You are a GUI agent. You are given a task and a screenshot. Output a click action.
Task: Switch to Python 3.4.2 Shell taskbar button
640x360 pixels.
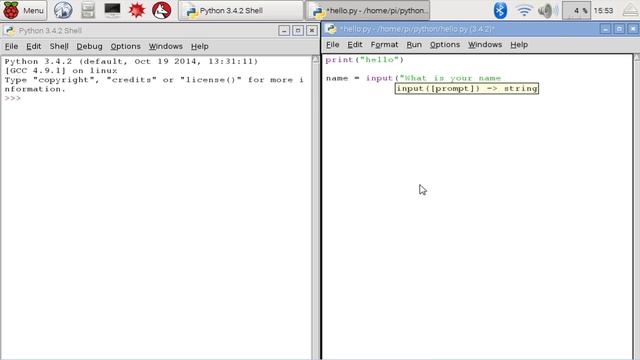click(241, 10)
